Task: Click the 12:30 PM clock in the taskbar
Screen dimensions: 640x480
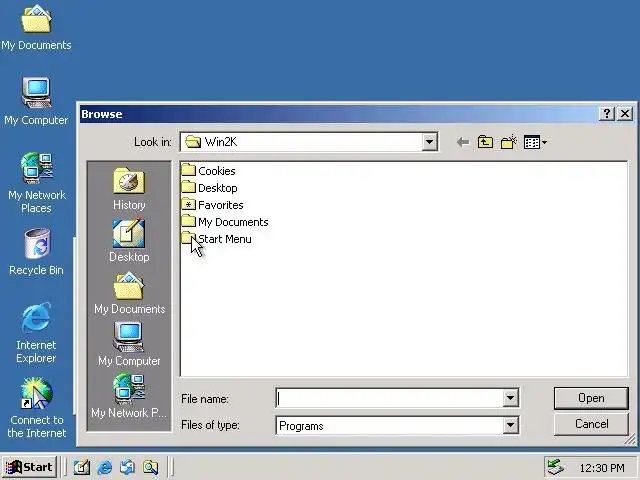Action: point(602,468)
